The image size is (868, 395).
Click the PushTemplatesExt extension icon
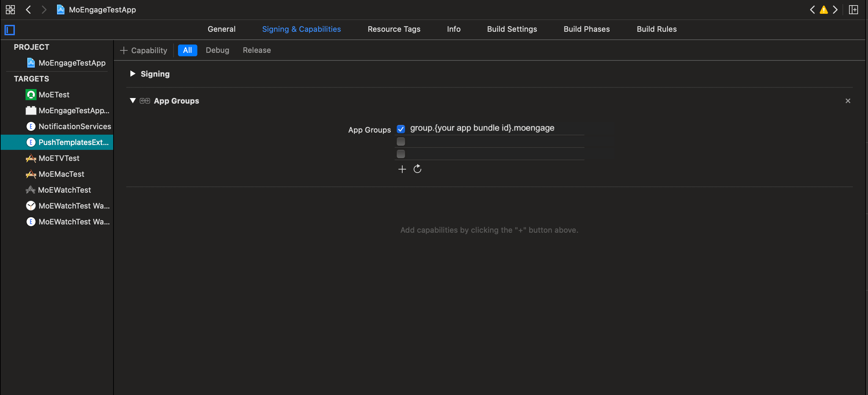(31, 142)
